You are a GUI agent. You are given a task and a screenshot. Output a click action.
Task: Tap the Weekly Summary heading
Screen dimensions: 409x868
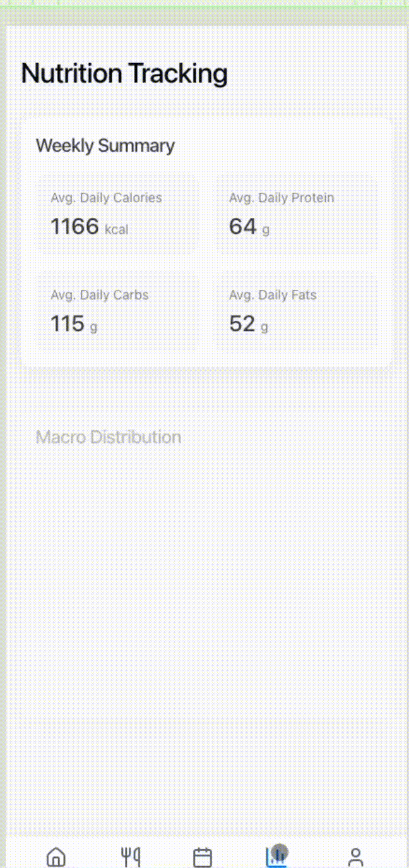coord(105,145)
